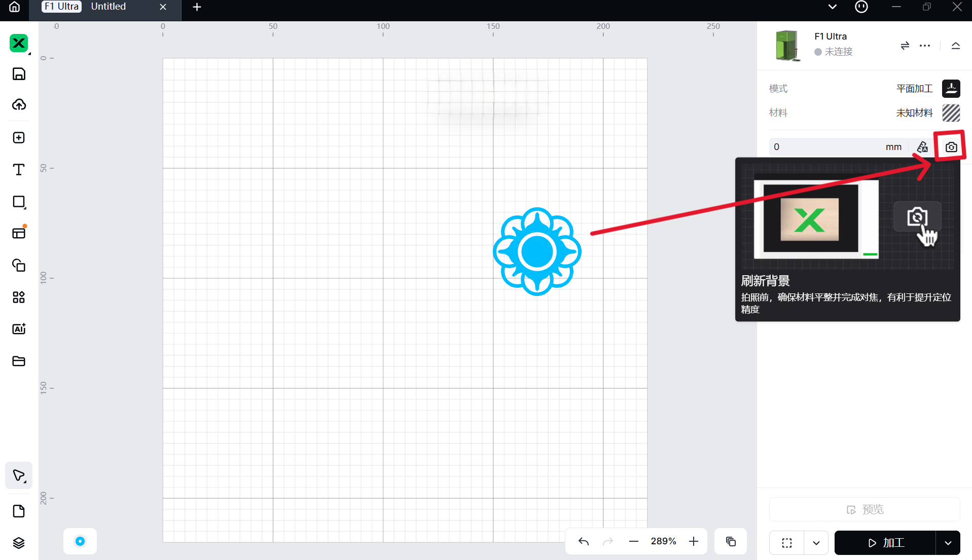Expand the framing options dropdown
Viewport: 972px width, 560px height.
[816, 543]
